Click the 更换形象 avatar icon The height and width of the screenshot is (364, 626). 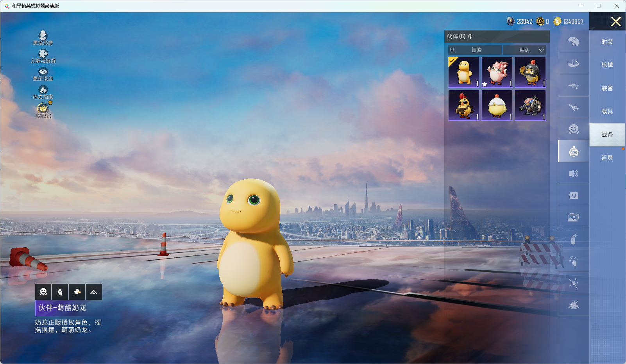pyautogui.click(x=43, y=36)
